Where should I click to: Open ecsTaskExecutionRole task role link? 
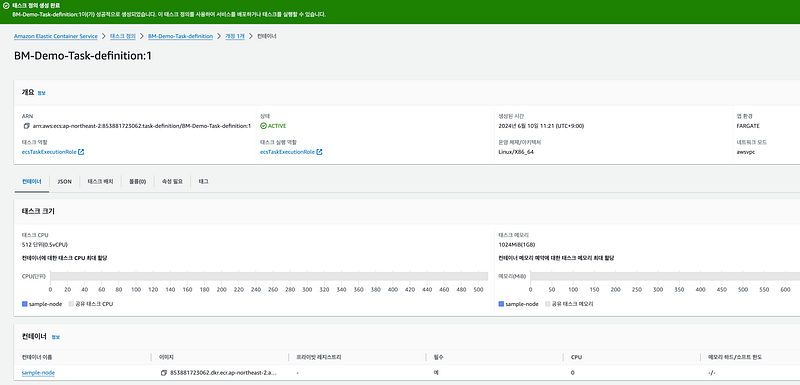49,152
